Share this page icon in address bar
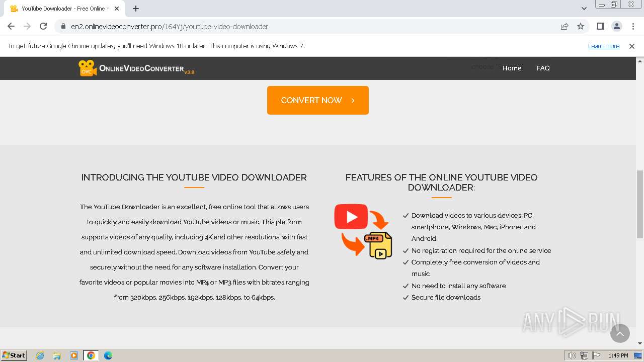644x362 pixels. pyautogui.click(x=565, y=26)
